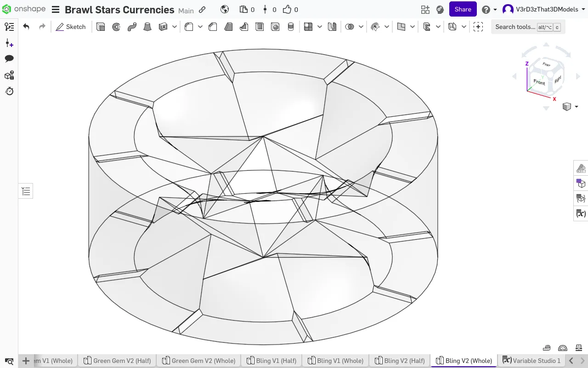Viewport: 588px width, 368px height.
Task: Select the Rib tool
Action: pyautogui.click(x=244, y=27)
